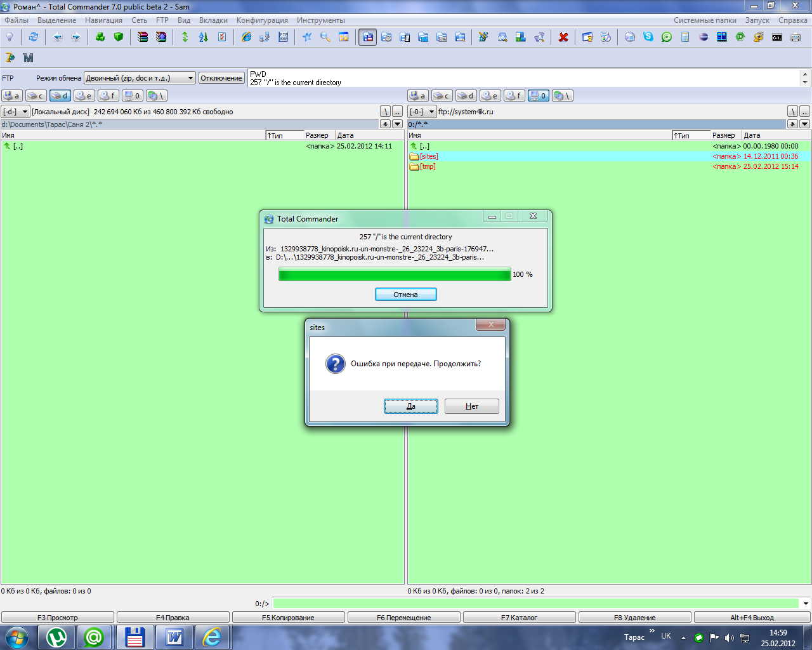Launch Mail.ru Agent from the toolbar
The width and height of the screenshot is (812, 650).
(x=666, y=37)
